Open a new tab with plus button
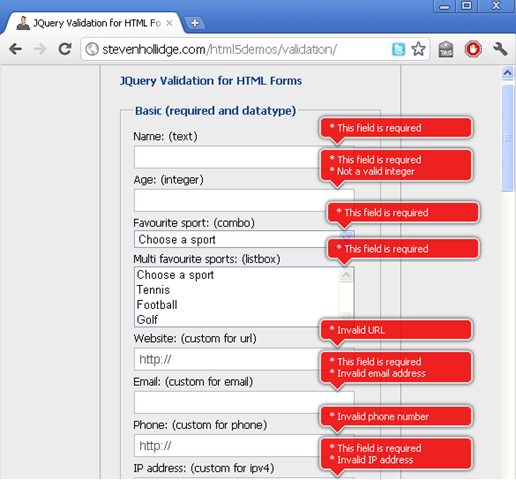Viewport: 516px width, 480px height. 195,23
